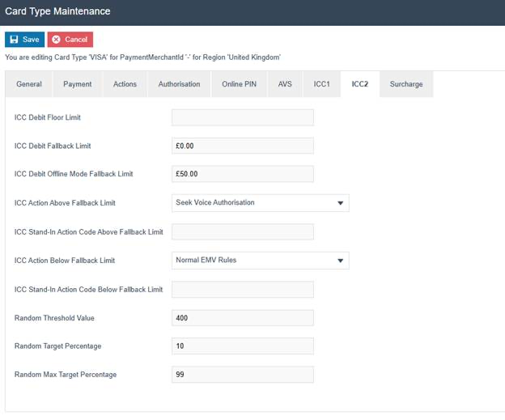Image resolution: width=505 pixels, height=420 pixels.
Task: Expand ICC Action Above Fallback Limit dropdown
Action: click(x=261, y=203)
